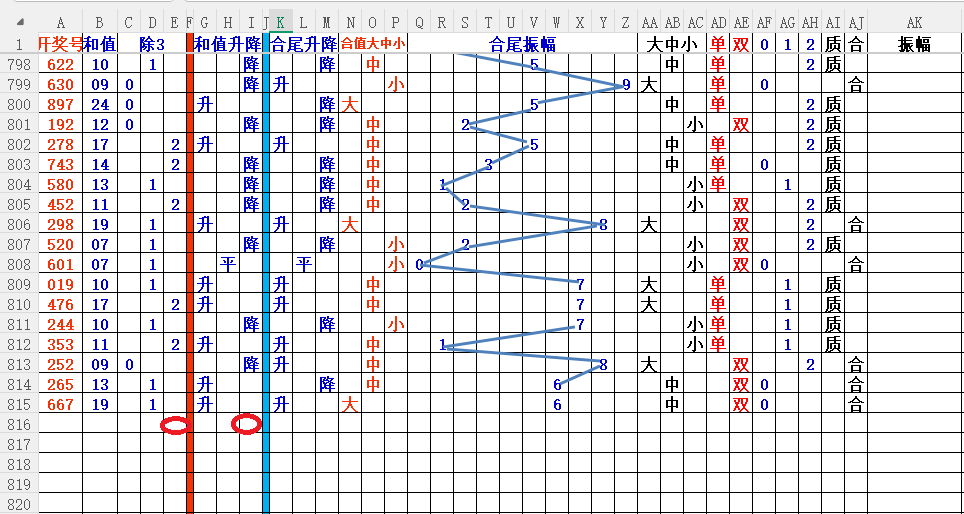Click the black 大 in row 799

[649, 84]
